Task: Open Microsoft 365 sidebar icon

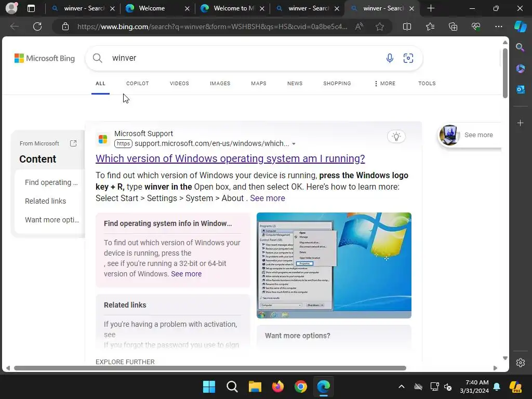Action: coord(520,69)
